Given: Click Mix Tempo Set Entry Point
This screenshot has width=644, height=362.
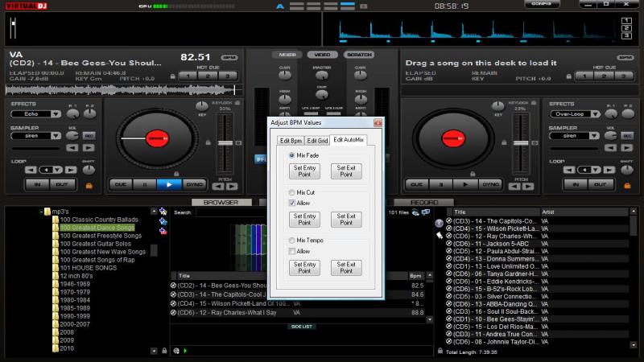Looking at the screenshot, I should click(x=304, y=268).
